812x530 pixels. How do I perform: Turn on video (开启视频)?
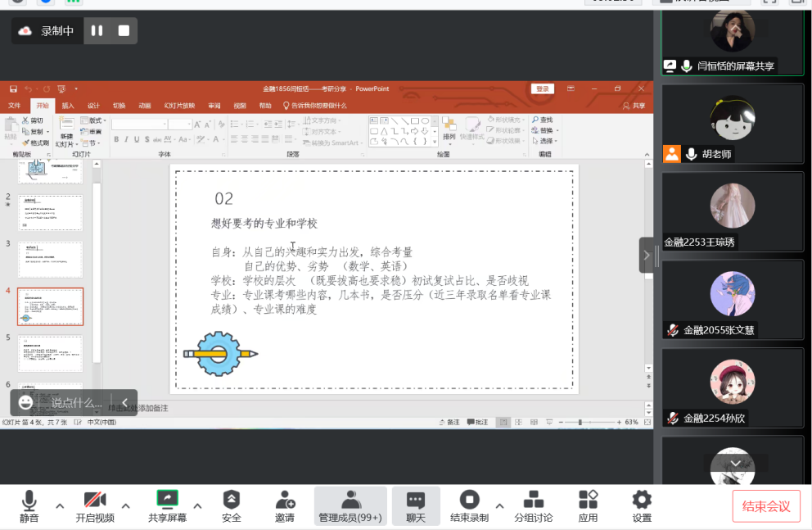(95, 500)
